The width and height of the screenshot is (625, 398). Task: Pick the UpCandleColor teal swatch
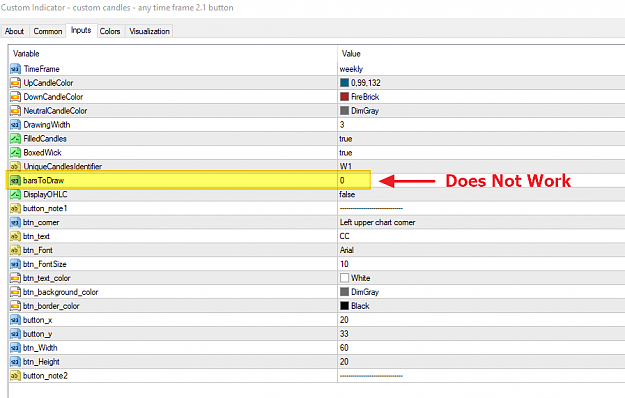click(x=344, y=83)
